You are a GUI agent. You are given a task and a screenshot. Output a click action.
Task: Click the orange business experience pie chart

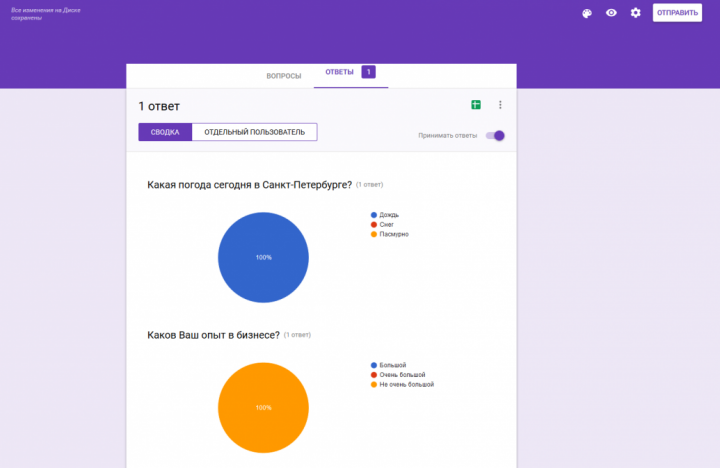click(x=263, y=407)
